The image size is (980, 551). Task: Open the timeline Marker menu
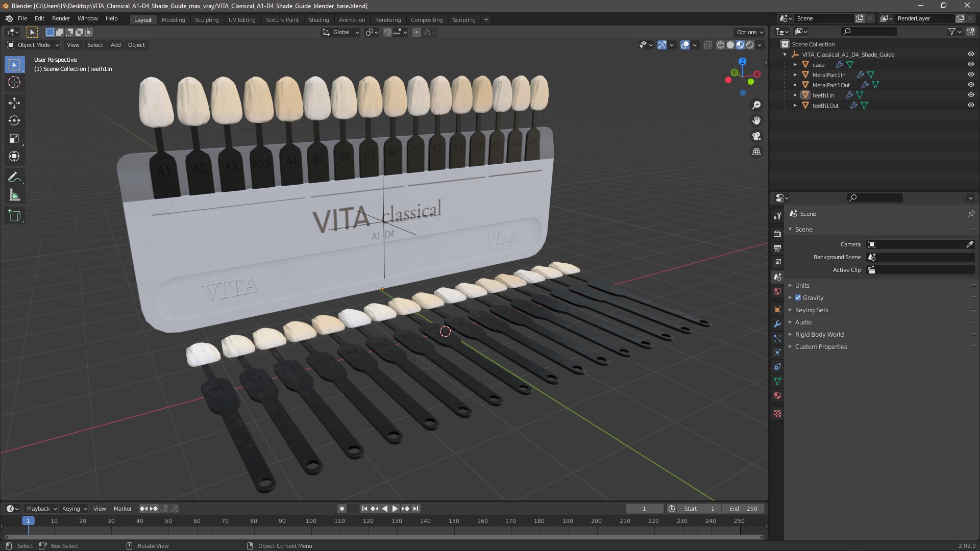point(122,509)
